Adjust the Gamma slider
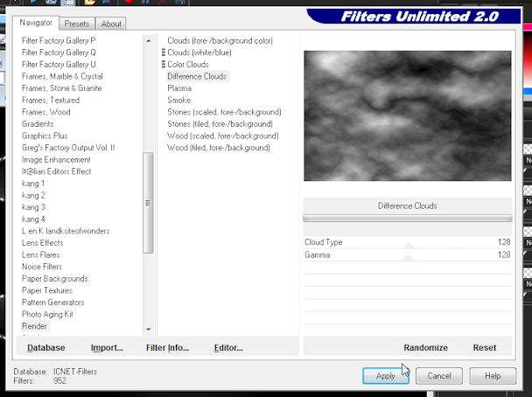Viewport: 532px width, 397px height. [409, 257]
